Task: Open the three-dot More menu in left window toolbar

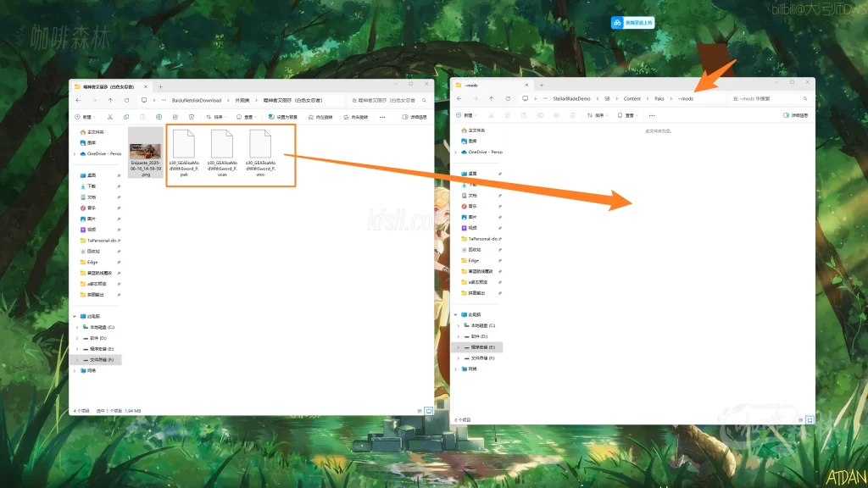Action: coord(382,117)
